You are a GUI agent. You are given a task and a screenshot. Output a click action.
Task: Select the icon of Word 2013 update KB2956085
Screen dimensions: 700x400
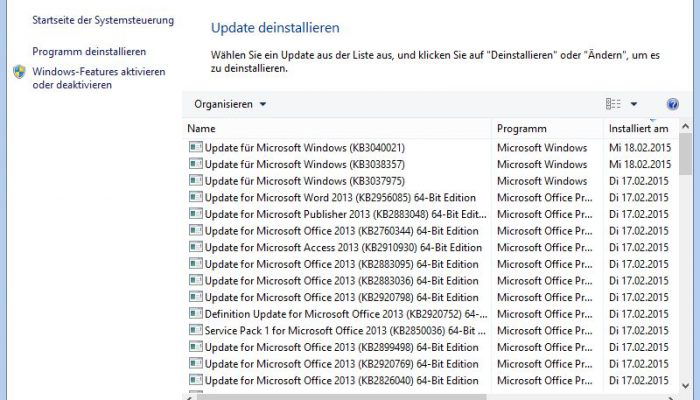click(x=196, y=197)
